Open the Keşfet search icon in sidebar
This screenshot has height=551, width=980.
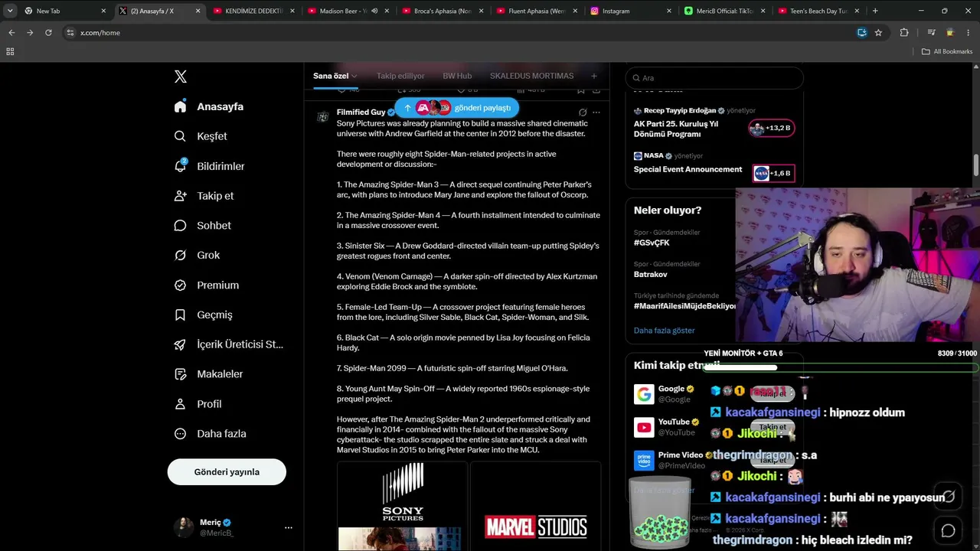180,136
